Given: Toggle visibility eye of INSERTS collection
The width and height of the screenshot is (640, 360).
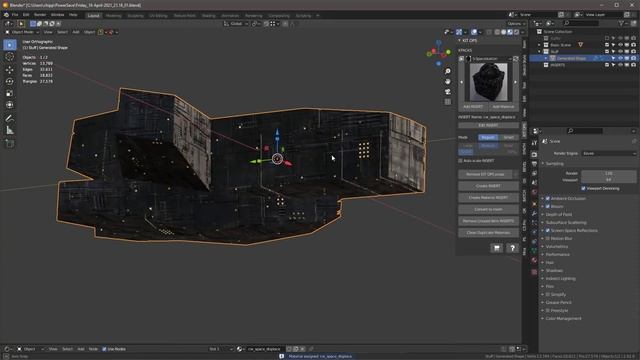Looking at the screenshot, I should 620,65.
